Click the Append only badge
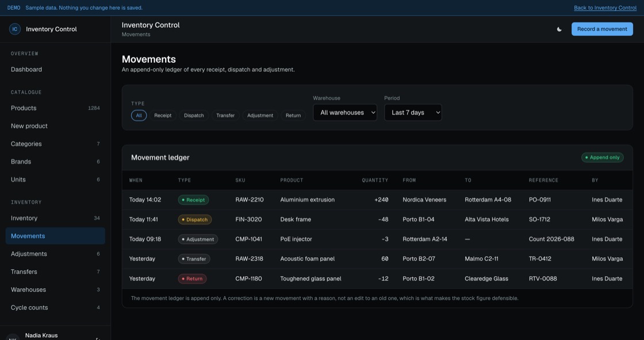The width and height of the screenshot is (644, 340). (602, 158)
